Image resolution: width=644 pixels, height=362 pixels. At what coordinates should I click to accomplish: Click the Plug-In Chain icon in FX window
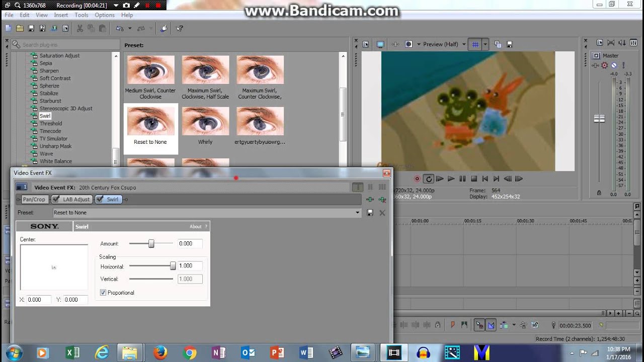[370, 200]
